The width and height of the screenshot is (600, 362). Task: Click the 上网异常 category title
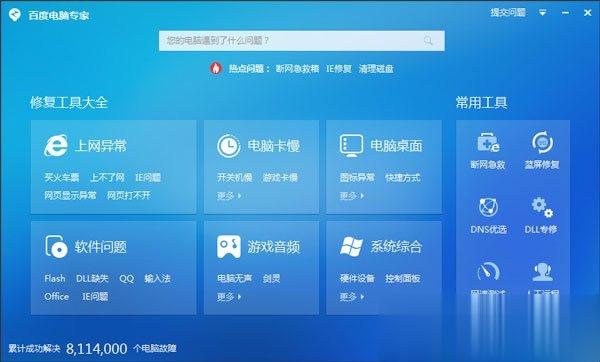click(101, 146)
